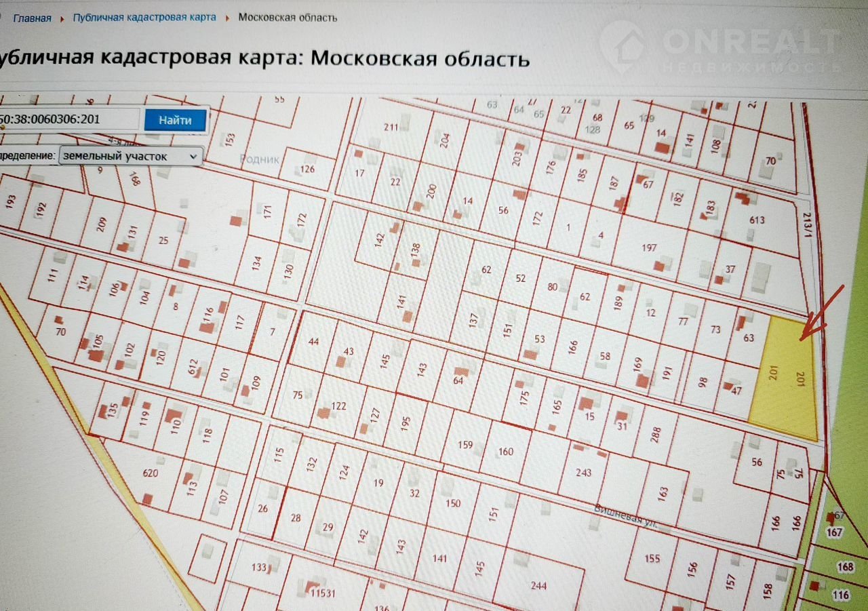Select parcel 11531 on the map
The height and width of the screenshot is (611, 868).
(323, 592)
